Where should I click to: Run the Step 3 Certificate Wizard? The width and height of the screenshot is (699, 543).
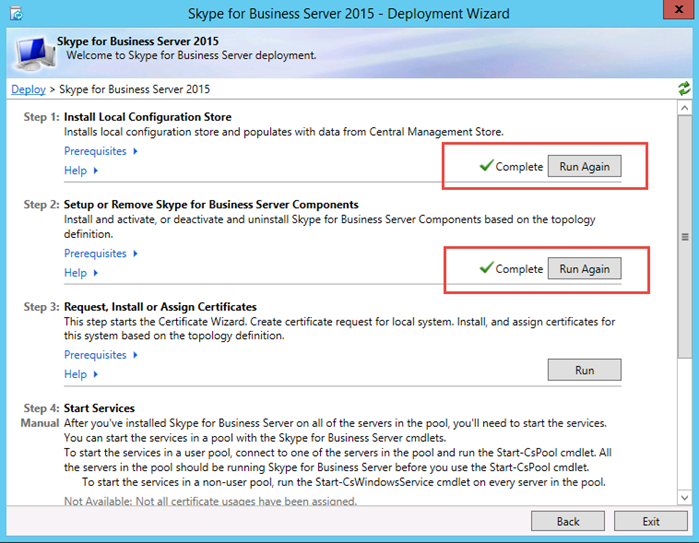[x=584, y=370]
